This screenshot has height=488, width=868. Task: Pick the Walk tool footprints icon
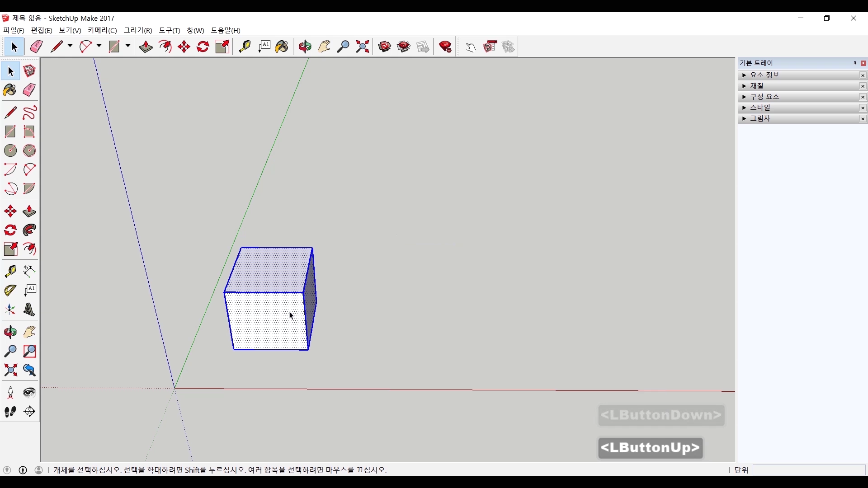[x=10, y=412]
